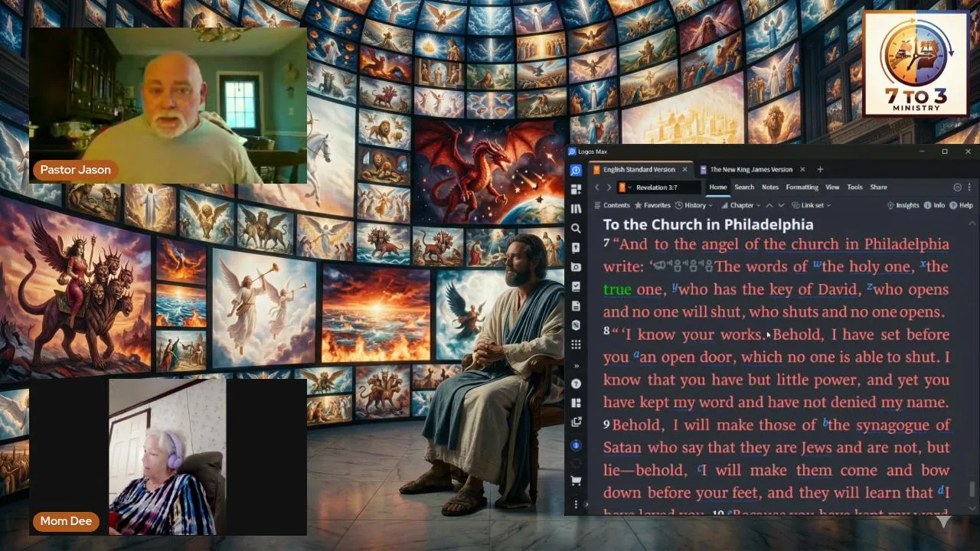The image size is (980, 551).
Task: Close The New King James Version tab
Action: coord(802,169)
